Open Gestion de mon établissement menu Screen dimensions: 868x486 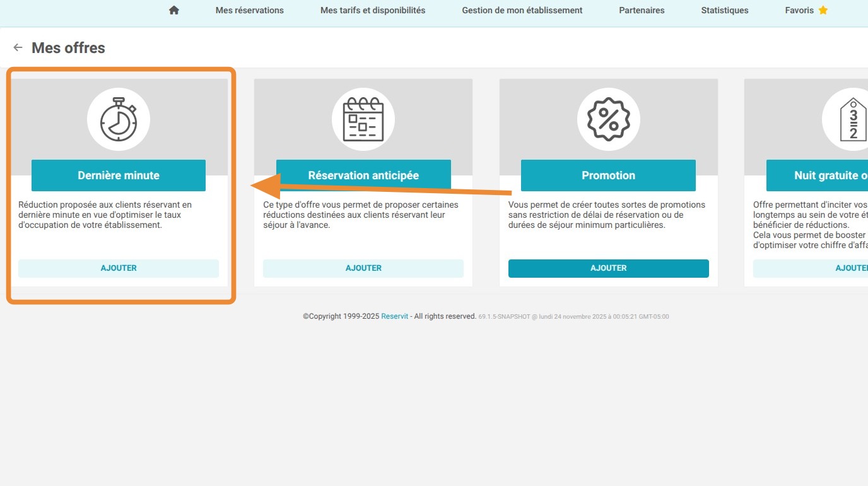(x=522, y=10)
